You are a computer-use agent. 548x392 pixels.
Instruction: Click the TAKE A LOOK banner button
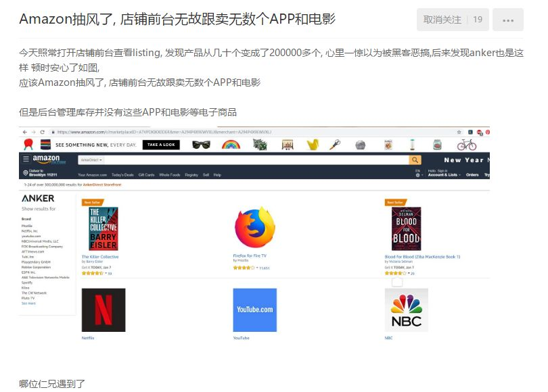[161, 145]
